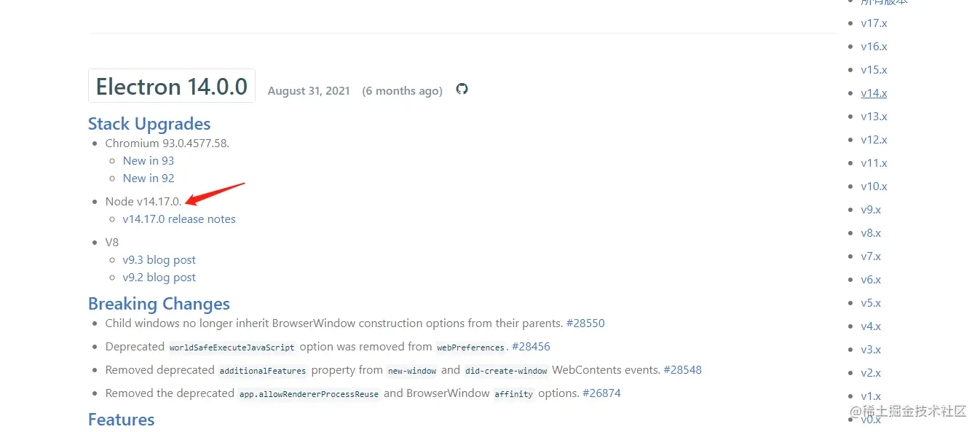Open pull request #28550 link
Screen dimensions: 980x432
(585, 323)
